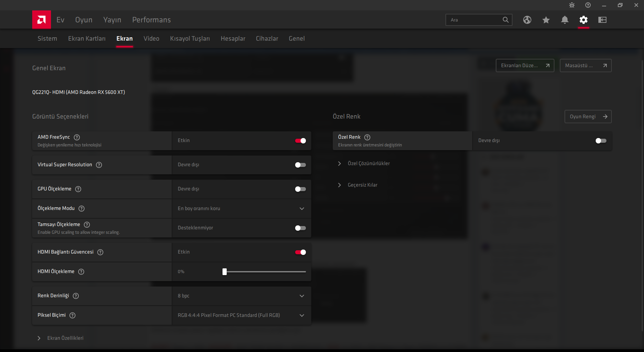Viewport: 644px width, 352px height.
Task: Open the AMD FreeSync help icon
Action: [76, 137]
